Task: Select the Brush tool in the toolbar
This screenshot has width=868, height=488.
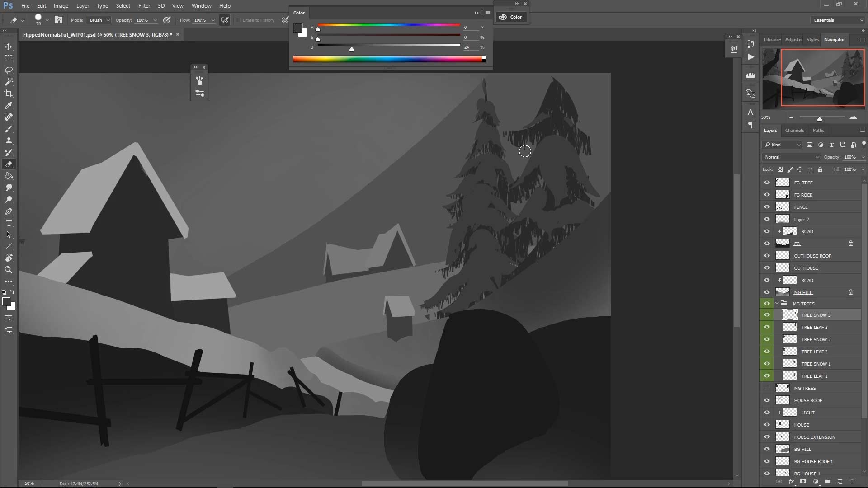Action: click(x=9, y=129)
